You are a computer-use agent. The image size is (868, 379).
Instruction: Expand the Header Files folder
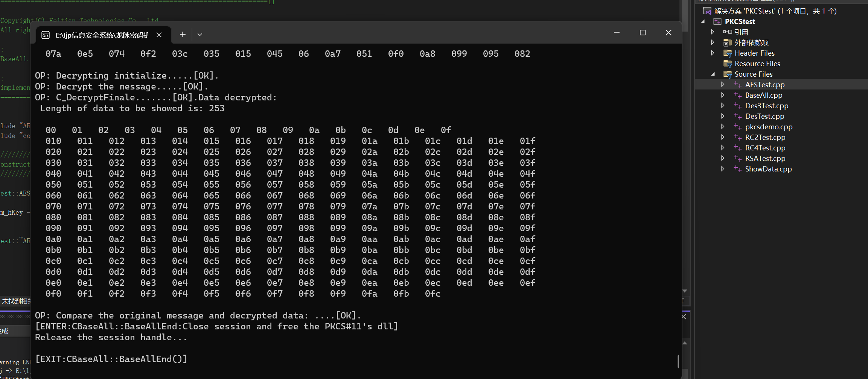click(x=713, y=53)
